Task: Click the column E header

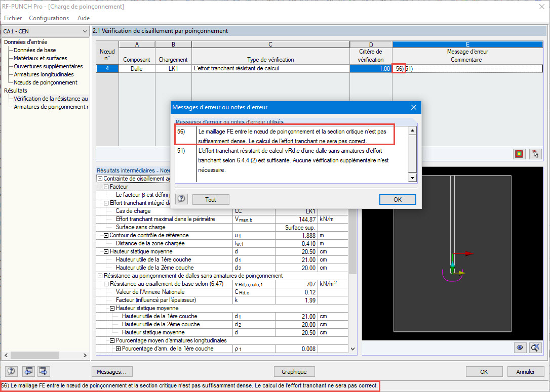Action: click(x=467, y=45)
